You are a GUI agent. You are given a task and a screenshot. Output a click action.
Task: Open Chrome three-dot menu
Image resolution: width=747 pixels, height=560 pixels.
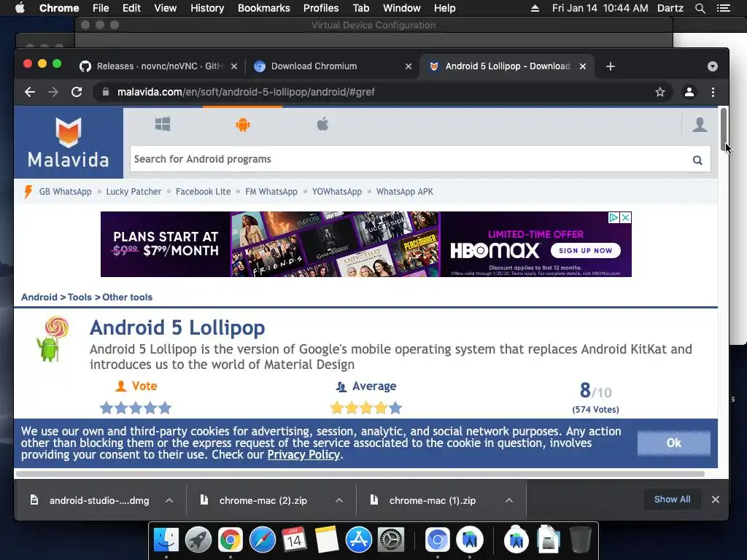click(x=713, y=92)
